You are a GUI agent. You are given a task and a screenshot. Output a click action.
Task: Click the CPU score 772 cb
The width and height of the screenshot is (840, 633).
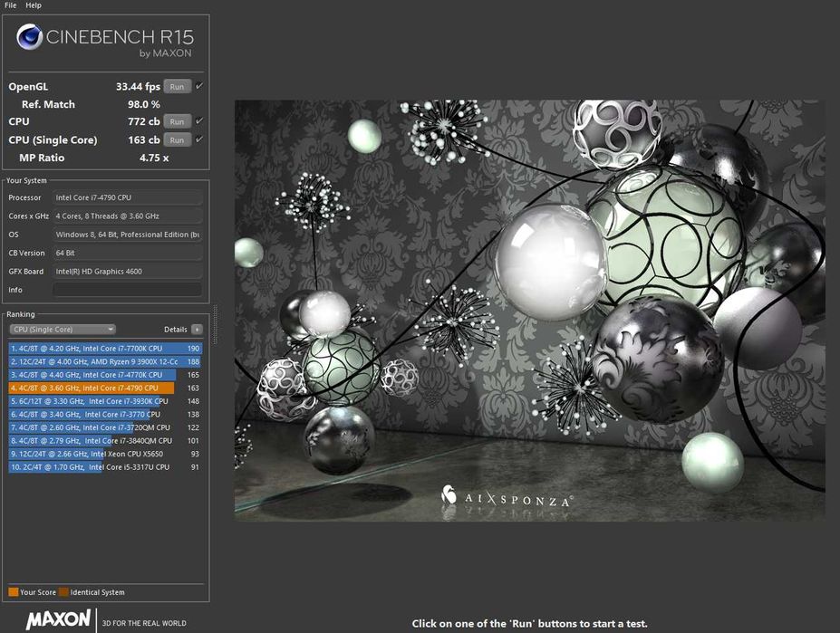[x=143, y=121]
